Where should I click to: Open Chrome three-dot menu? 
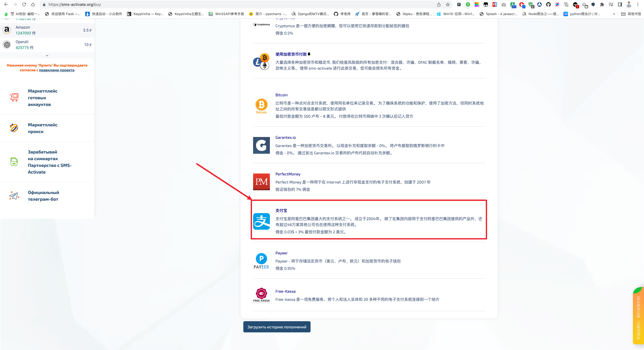coord(638,4)
